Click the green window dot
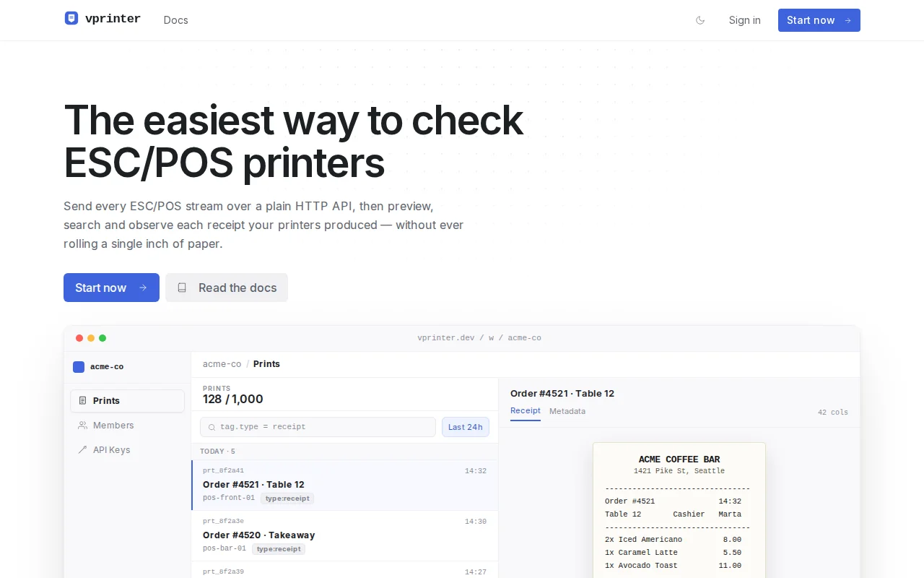The height and width of the screenshot is (578, 924). tap(103, 338)
